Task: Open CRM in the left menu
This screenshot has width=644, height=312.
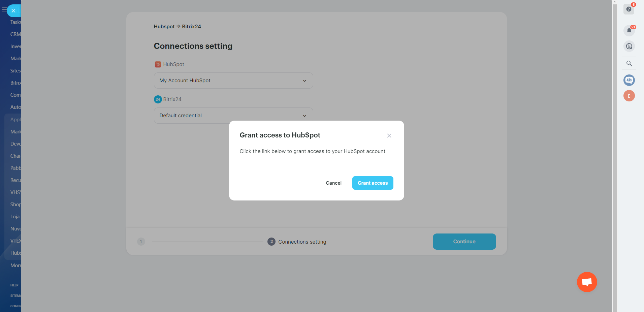Action: pyautogui.click(x=15, y=34)
